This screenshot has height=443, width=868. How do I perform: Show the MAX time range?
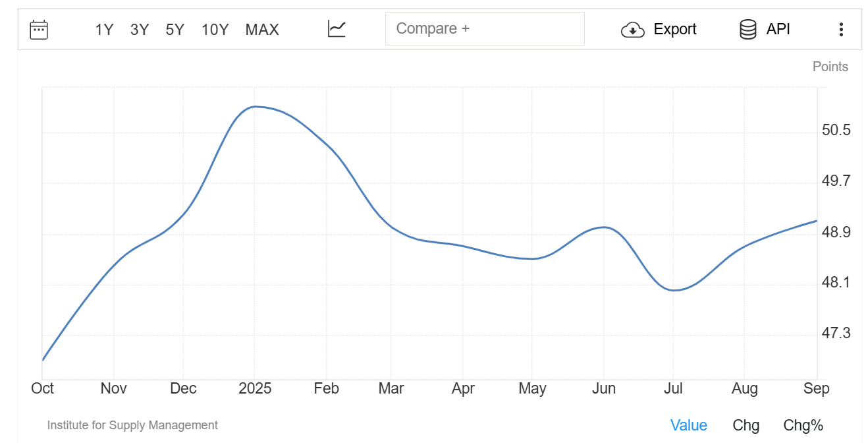tap(262, 30)
